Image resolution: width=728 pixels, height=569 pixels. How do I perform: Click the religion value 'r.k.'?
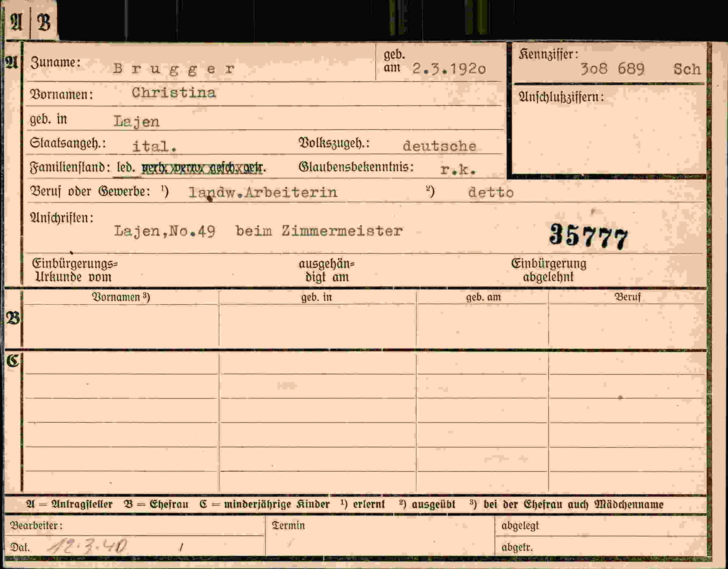[x=458, y=170]
